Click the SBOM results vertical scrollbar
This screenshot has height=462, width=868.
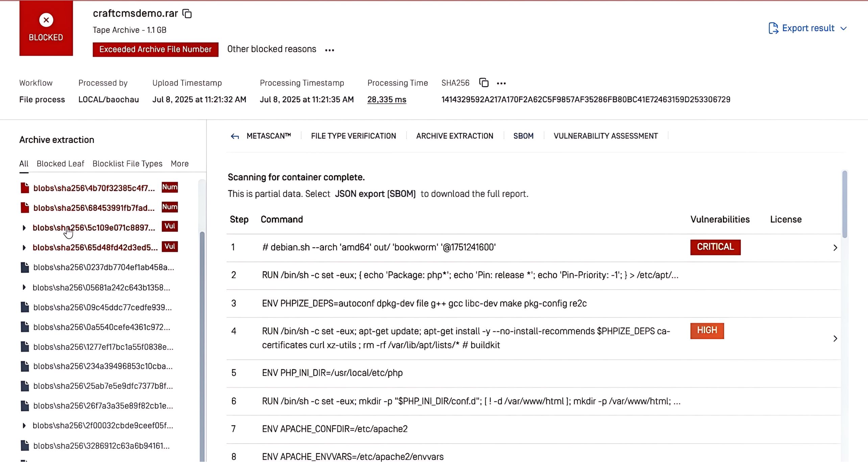(844, 204)
